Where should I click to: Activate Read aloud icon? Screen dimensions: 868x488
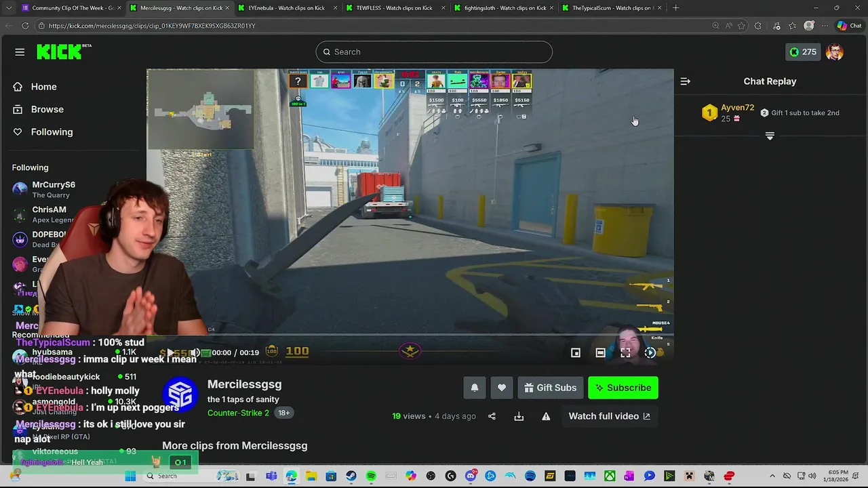[728, 26]
